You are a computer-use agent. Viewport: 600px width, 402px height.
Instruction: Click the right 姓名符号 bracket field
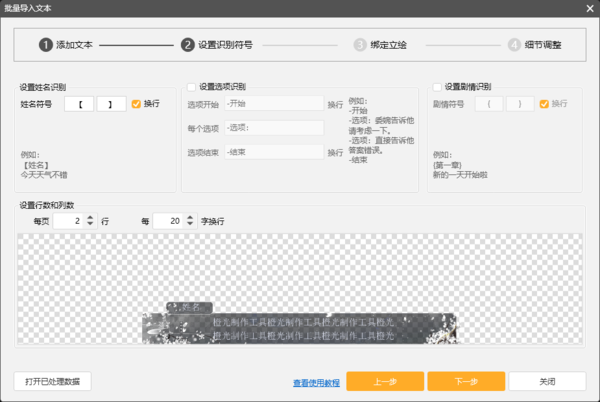[x=111, y=104]
